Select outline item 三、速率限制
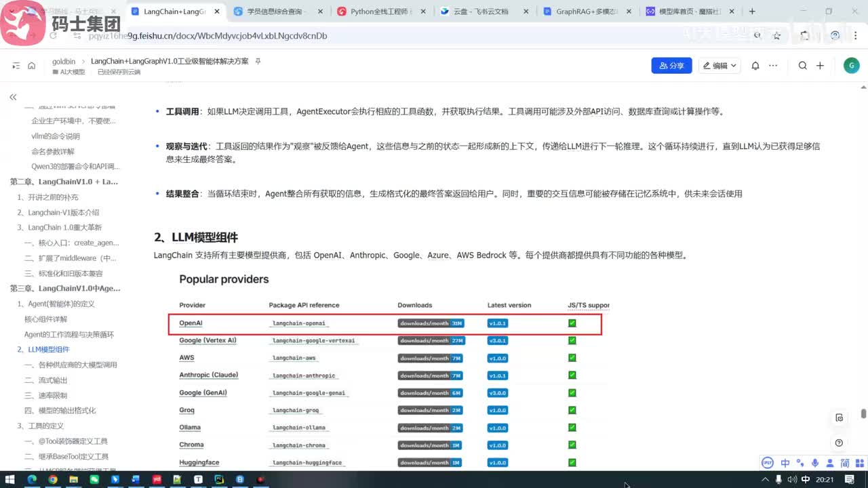868x488 pixels. click(x=46, y=395)
